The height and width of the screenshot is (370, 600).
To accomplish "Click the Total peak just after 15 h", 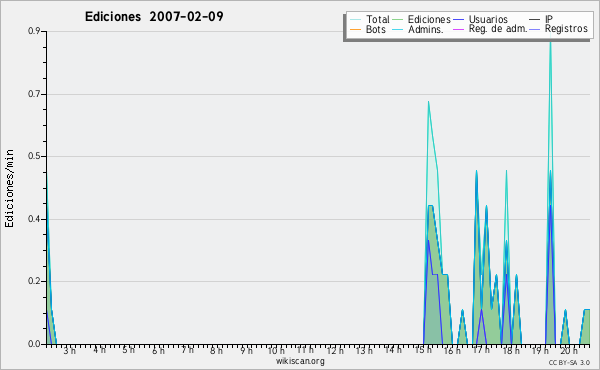I will (429, 103).
